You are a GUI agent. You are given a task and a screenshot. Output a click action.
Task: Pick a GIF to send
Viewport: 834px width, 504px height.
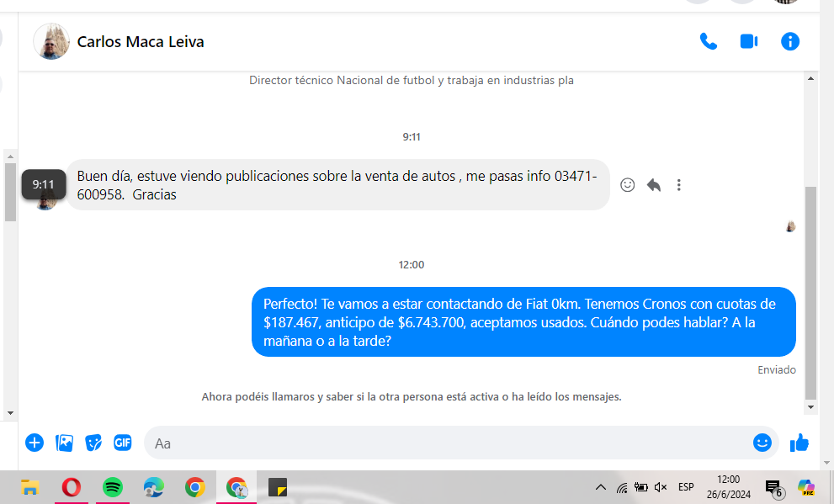point(123,443)
